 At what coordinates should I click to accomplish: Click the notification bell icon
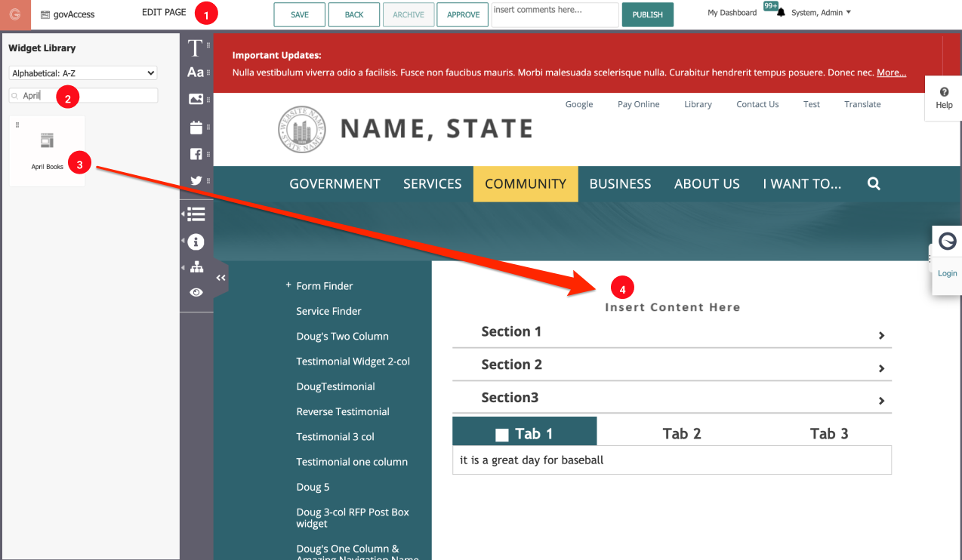click(781, 13)
